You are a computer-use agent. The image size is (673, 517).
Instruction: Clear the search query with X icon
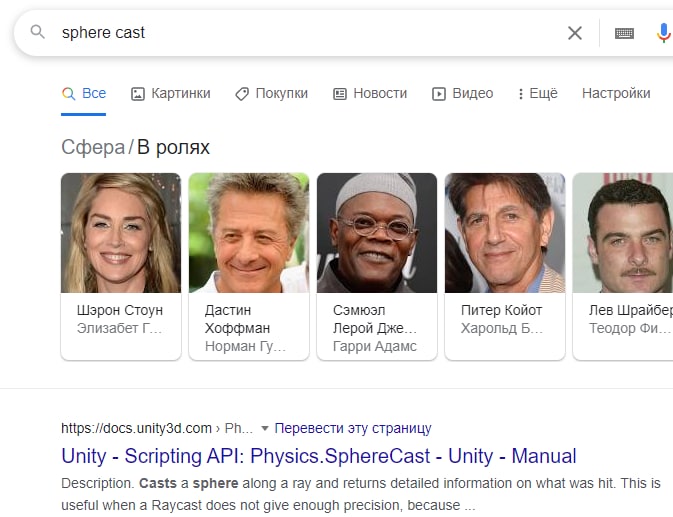click(x=574, y=33)
